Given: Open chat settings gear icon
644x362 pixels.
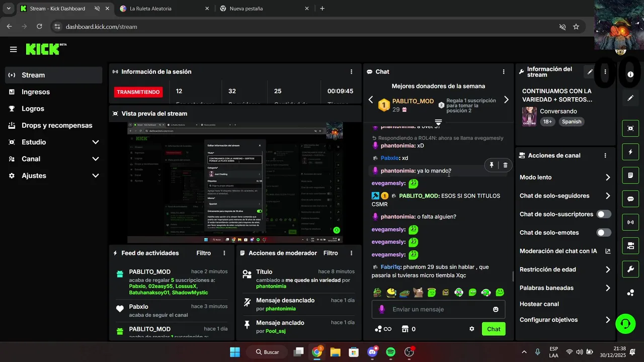Looking at the screenshot, I should click(x=472, y=329).
